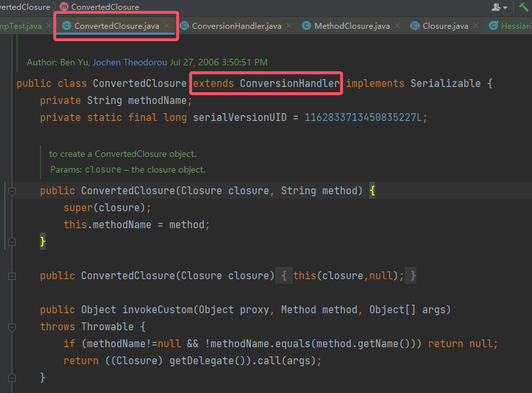This screenshot has height=393, width=532.
Task: Click the serialVersionUID value 1162833713450835227L
Action: (x=363, y=118)
